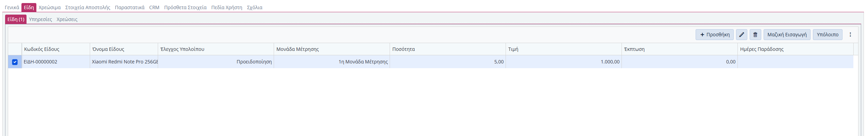This screenshot has width=868, height=136.
Task: Open the three-dot more options menu
Action: tap(850, 35)
